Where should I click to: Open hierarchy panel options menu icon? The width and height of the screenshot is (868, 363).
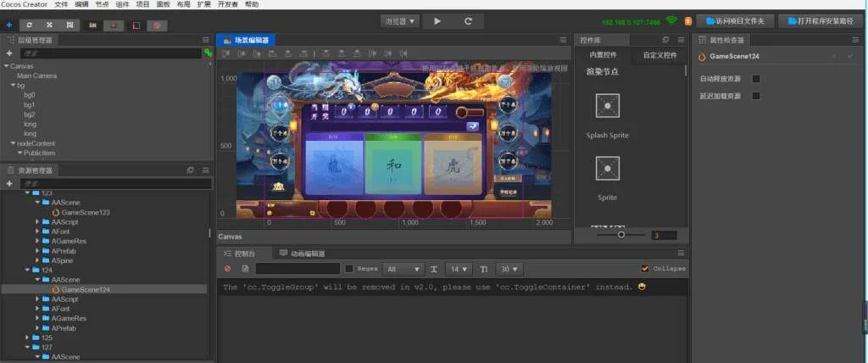click(x=206, y=40)
